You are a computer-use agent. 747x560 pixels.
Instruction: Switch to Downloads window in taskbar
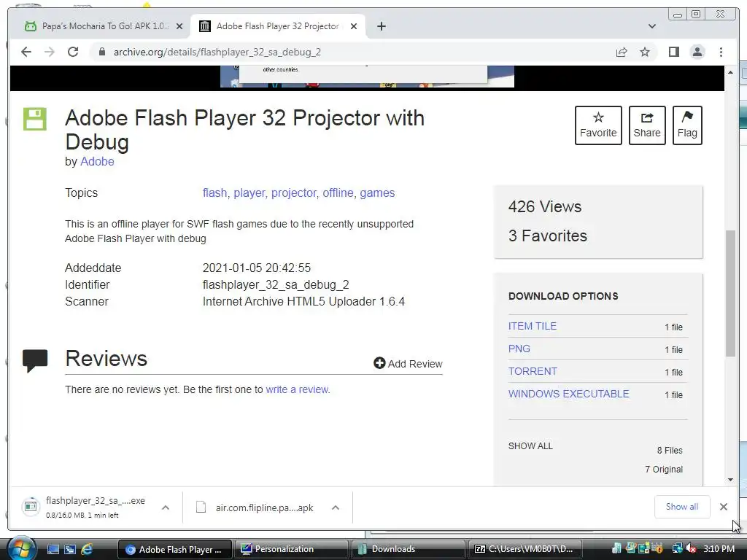(x=409, y=549)
